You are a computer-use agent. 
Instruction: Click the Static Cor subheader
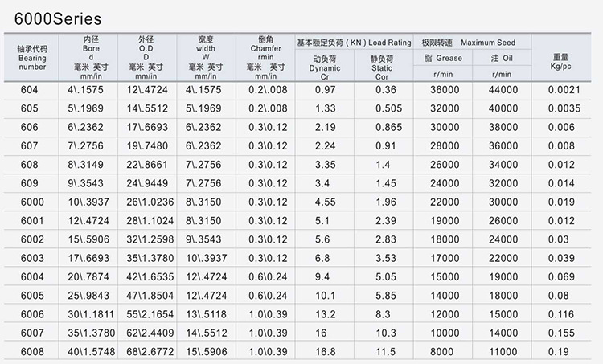(381, 63)
